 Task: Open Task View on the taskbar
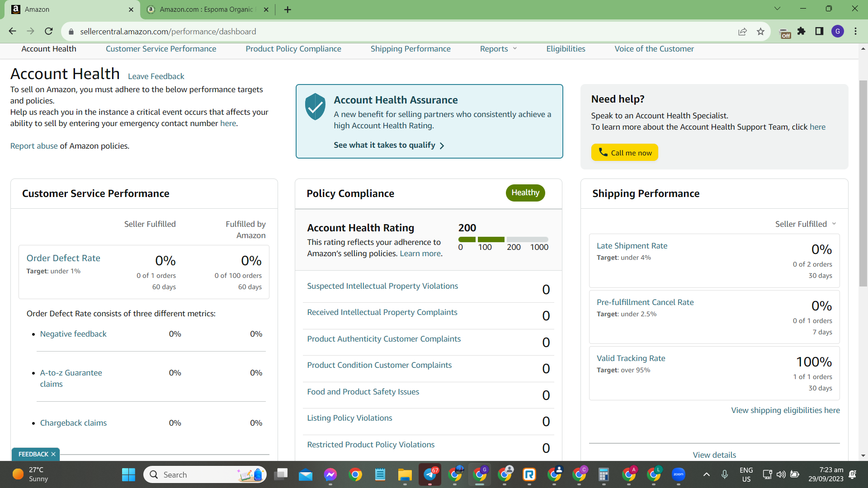[x=281, y=474]
